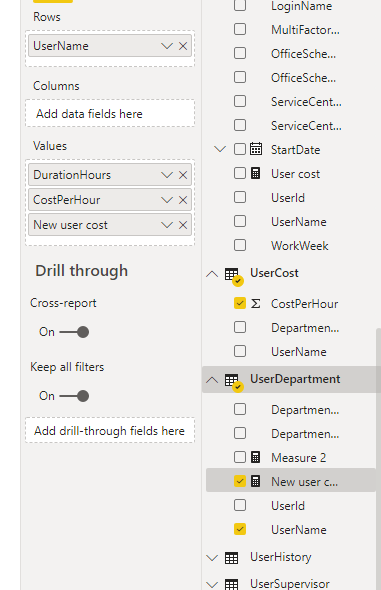Select the StartDate field label
Image resolution: width=381 pixels, height=590 pixels.
pos(296,150)
